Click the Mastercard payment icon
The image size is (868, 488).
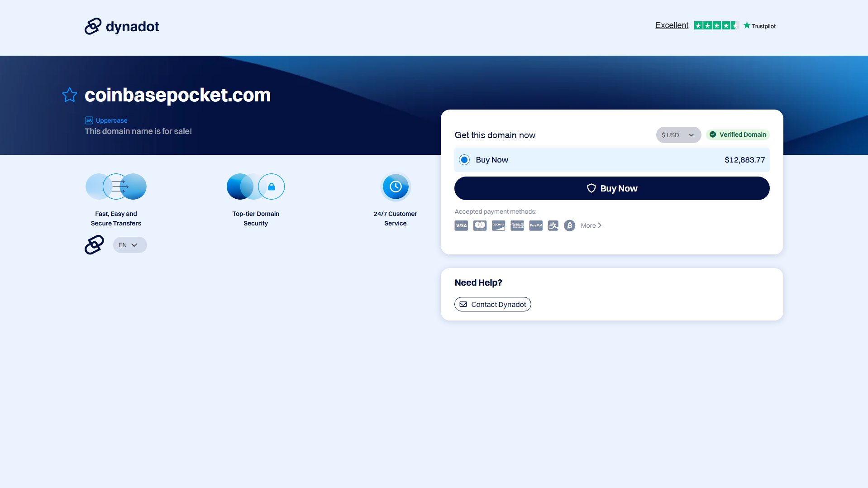click(480, 225)
